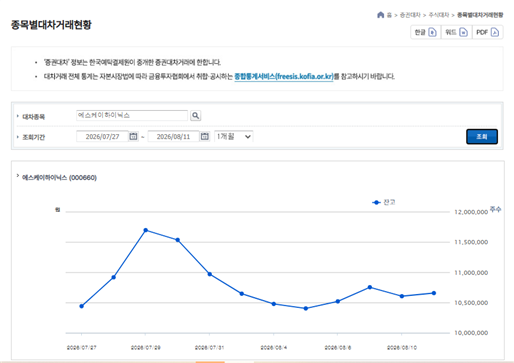Click the 2026/08/10 x-axis date label
The width and height of the screenshot is (514, 363).
[402, 348]
